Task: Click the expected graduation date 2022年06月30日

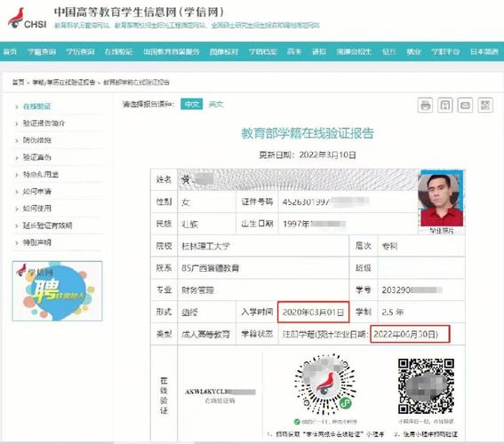Action: [x=405, y=334]
